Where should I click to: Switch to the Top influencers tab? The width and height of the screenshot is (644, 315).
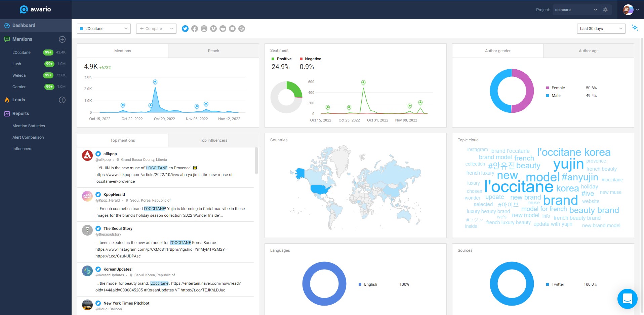point(213,140)
